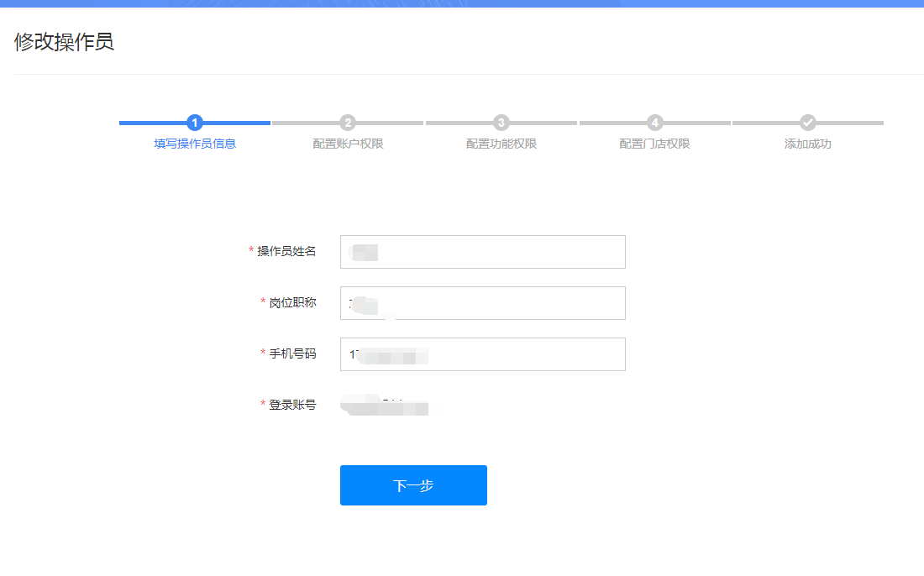The image size is (924, 576).
Task: Click inside the 操作员姓名 input field
Action: click(482, 252)
